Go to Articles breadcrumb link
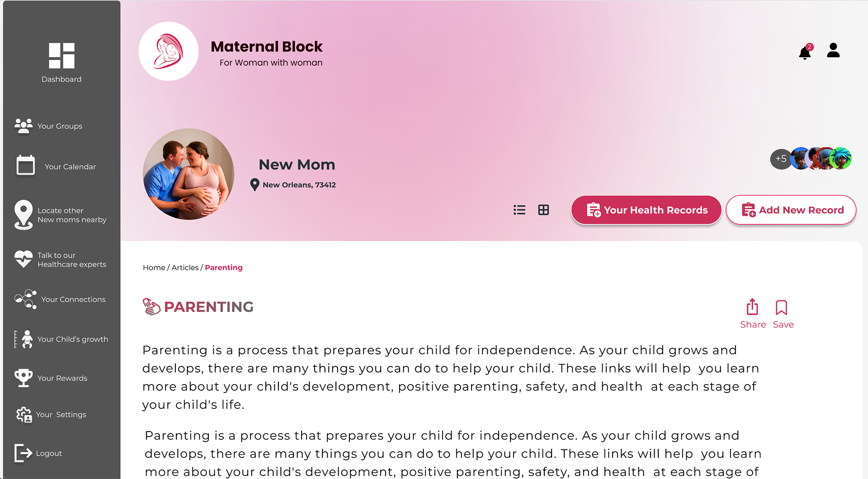The image size is (868, 479). [185, 267]
